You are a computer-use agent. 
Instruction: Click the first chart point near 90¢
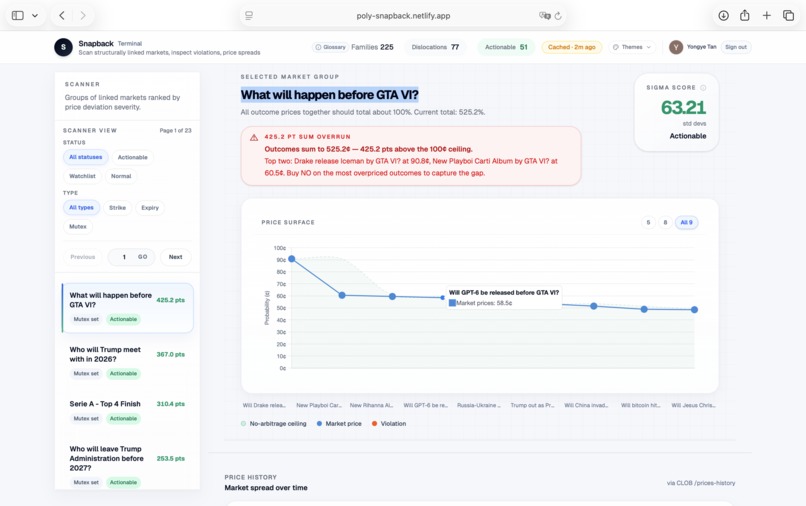(x=292, y=259)
